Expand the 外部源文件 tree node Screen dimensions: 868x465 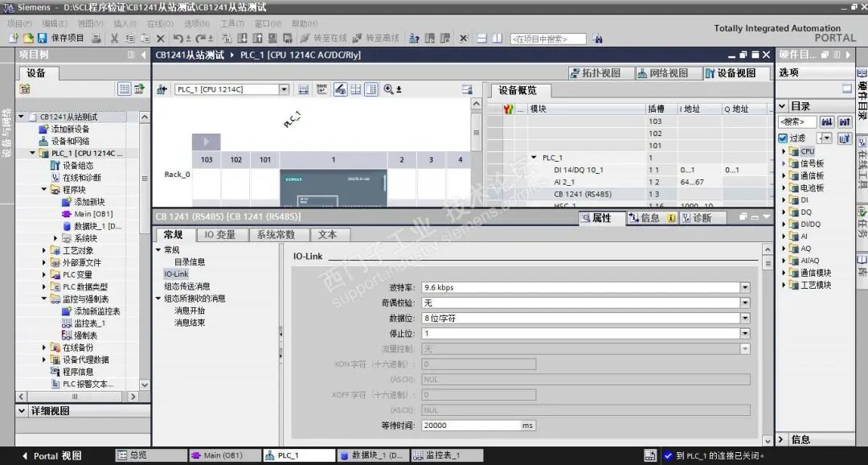pyautogui.click(x=44, y=263)
